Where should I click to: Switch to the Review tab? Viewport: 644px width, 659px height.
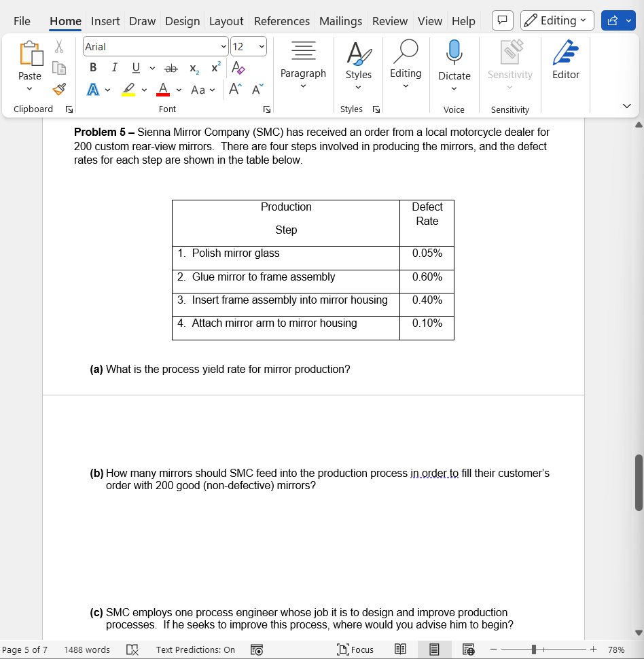390,21
